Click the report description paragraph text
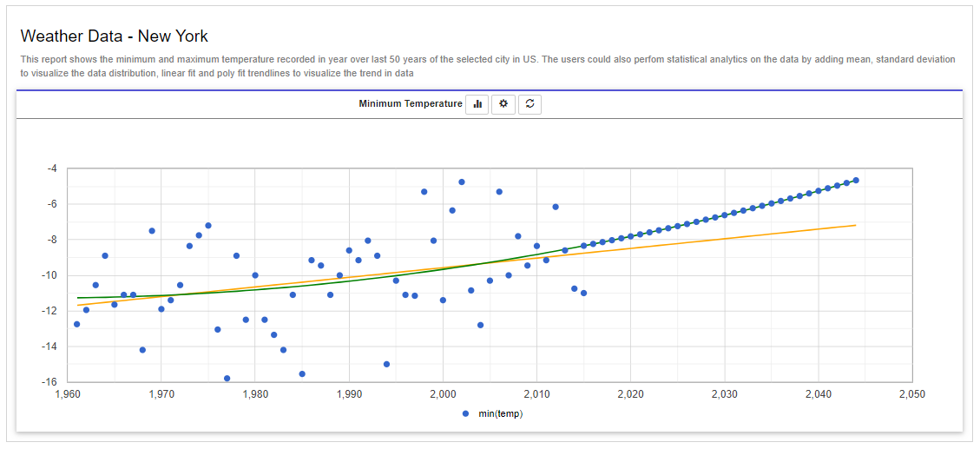Screen dimensions: 980x449 pos(486,66)
